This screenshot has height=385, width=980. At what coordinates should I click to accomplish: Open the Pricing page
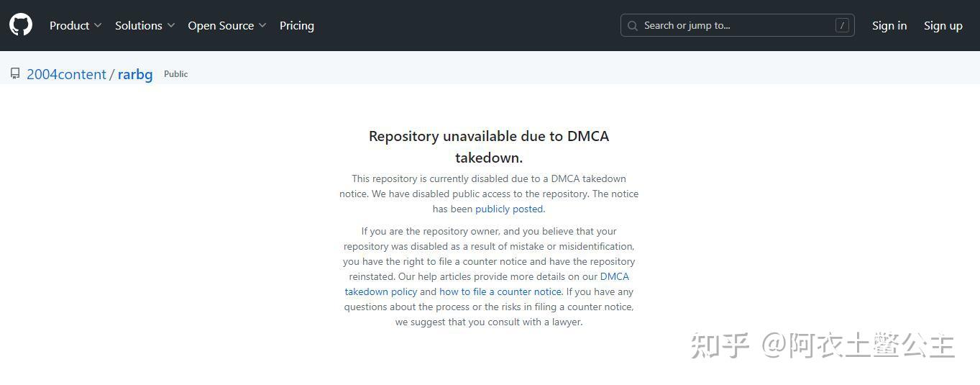(296, 26)
